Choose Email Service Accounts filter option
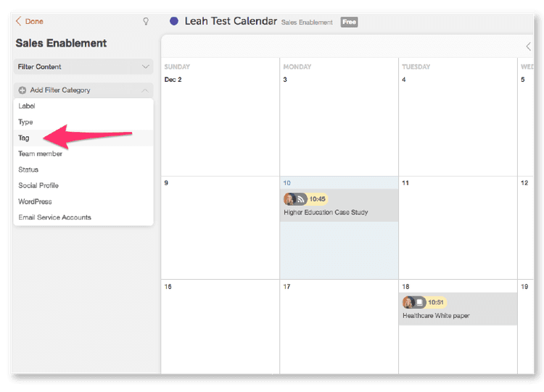 click(x=54, y=217)
